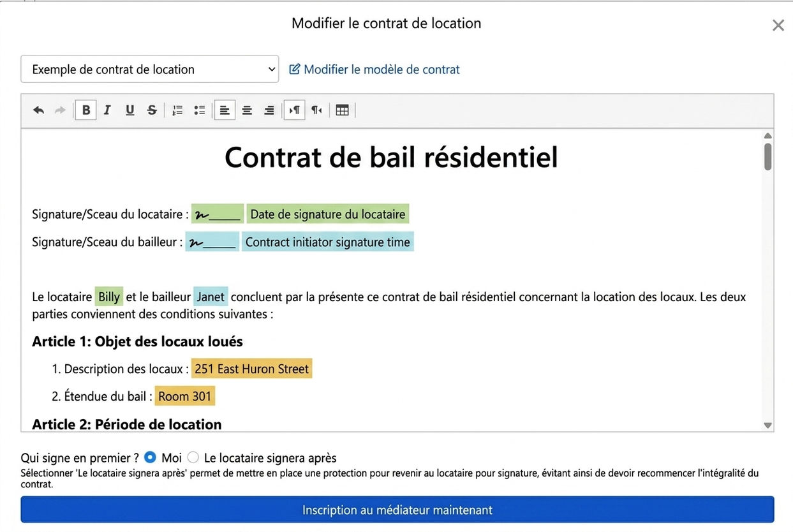Insert a table
Screen dimensions: 793x532
[x=342, y=110]
